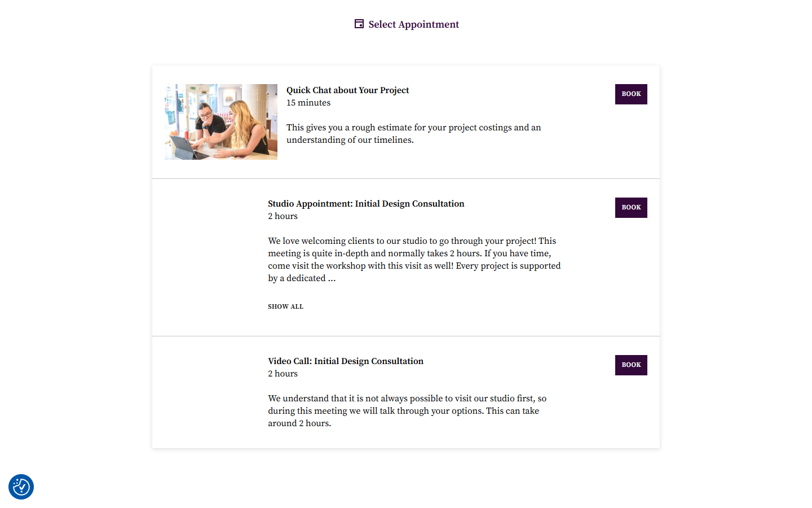
Task: Click Video Call: Initial Design Consultation title
Action: point(346,361)
